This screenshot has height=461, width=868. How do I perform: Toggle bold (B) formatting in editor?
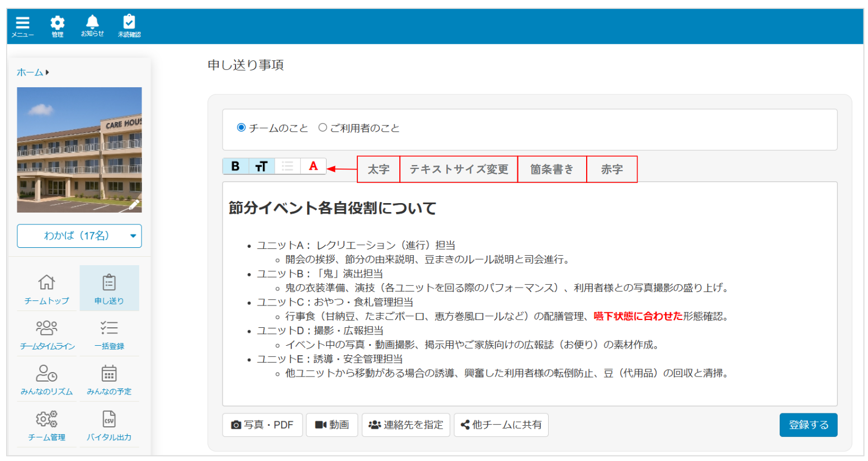[x=235, y=166]
